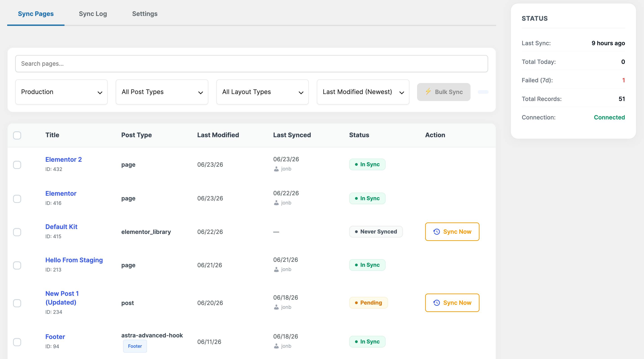The width and height of the screenshot is (644, 359).
Task: Focus the Search pages field
Action: pos(251,63)
